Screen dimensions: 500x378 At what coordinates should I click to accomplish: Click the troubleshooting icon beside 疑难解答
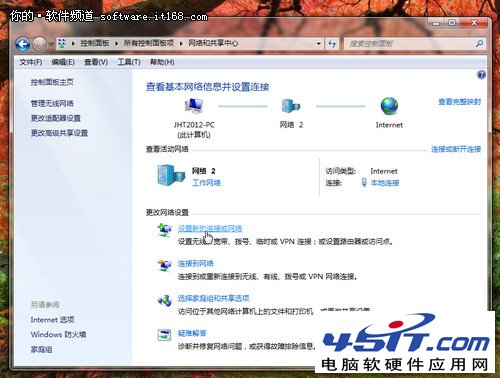[164, 335]
